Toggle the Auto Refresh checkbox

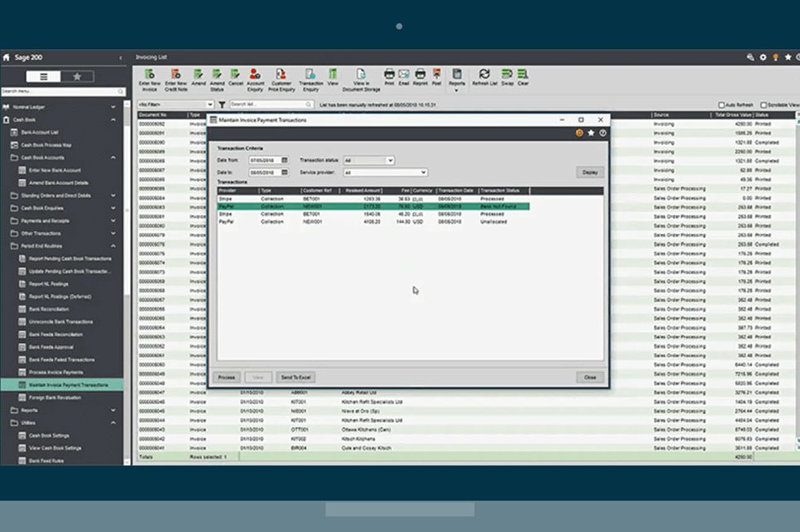[722, 105]
